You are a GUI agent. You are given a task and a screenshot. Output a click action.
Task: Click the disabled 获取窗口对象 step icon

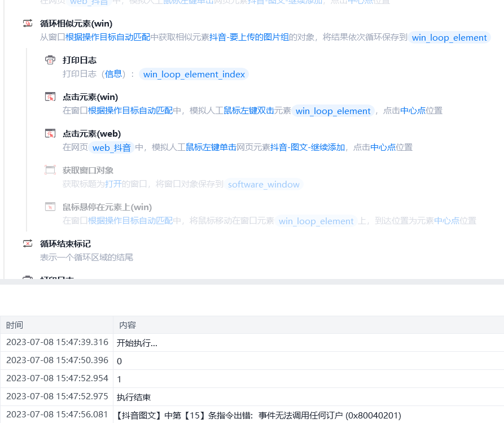point(50,170)
